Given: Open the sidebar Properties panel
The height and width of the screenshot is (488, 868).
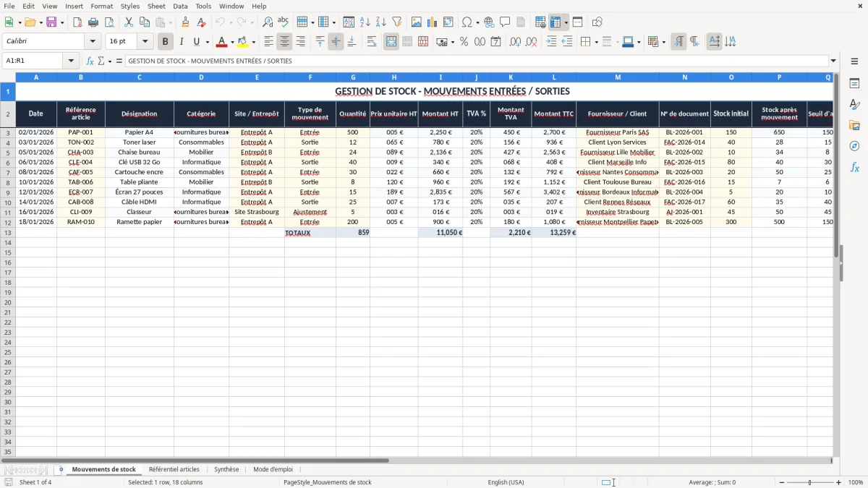Looking at the screenshot, I should (x=854, y=85).
